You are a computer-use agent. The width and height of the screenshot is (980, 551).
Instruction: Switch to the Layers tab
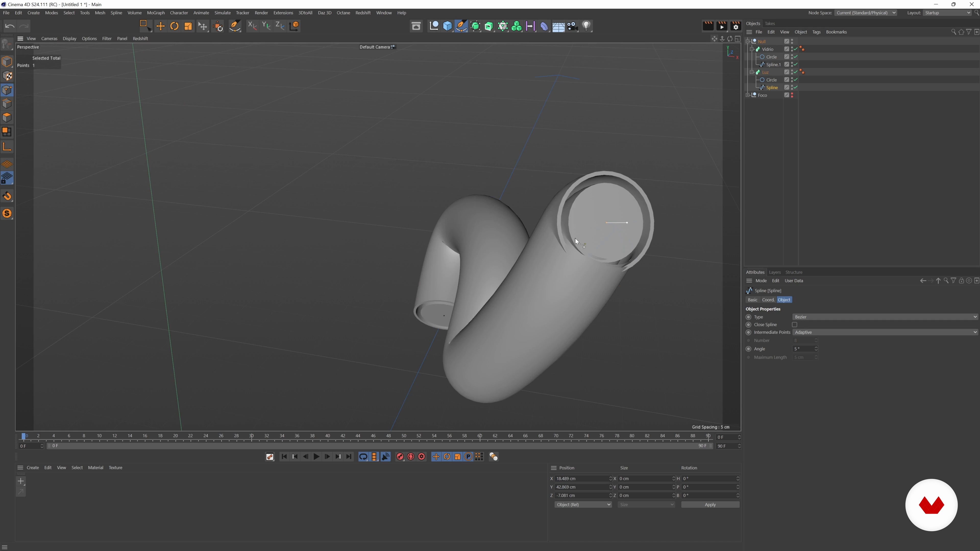tap(775, 272)
